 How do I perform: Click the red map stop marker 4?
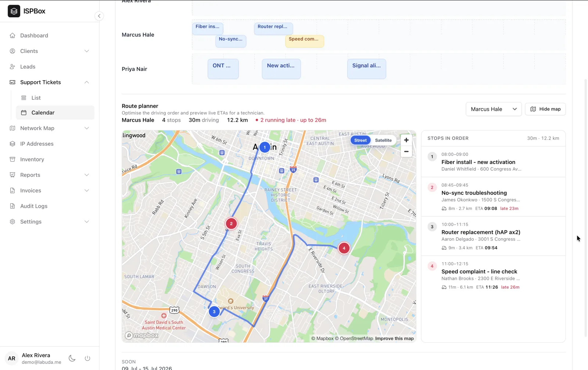pos(344,248)
